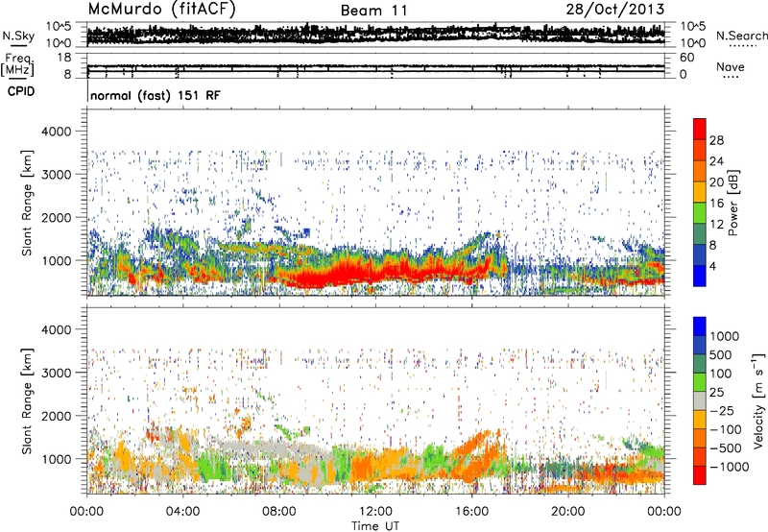Click the '04:00' time axis label
The width and height of the screenshot is (768, 532).
182,512
